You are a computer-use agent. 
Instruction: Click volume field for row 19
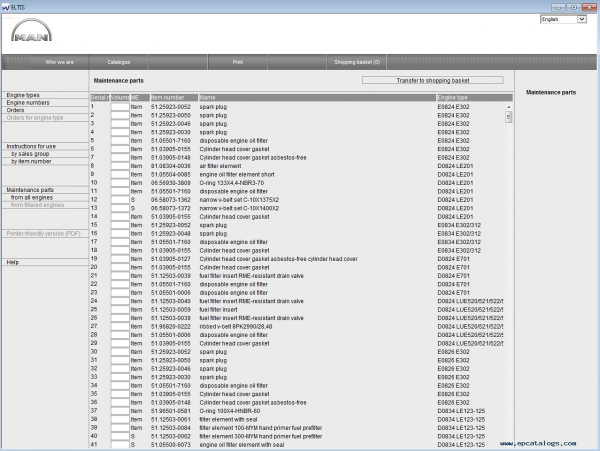pos(120,259)
